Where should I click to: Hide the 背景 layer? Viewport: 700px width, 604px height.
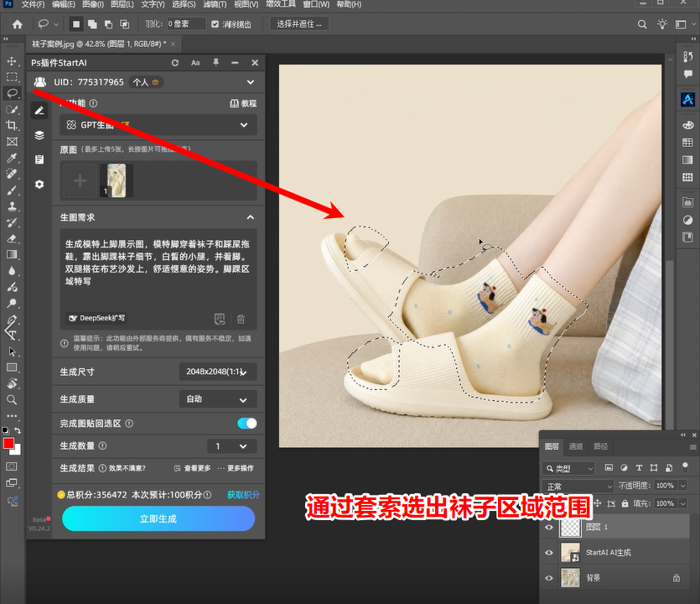549,578
